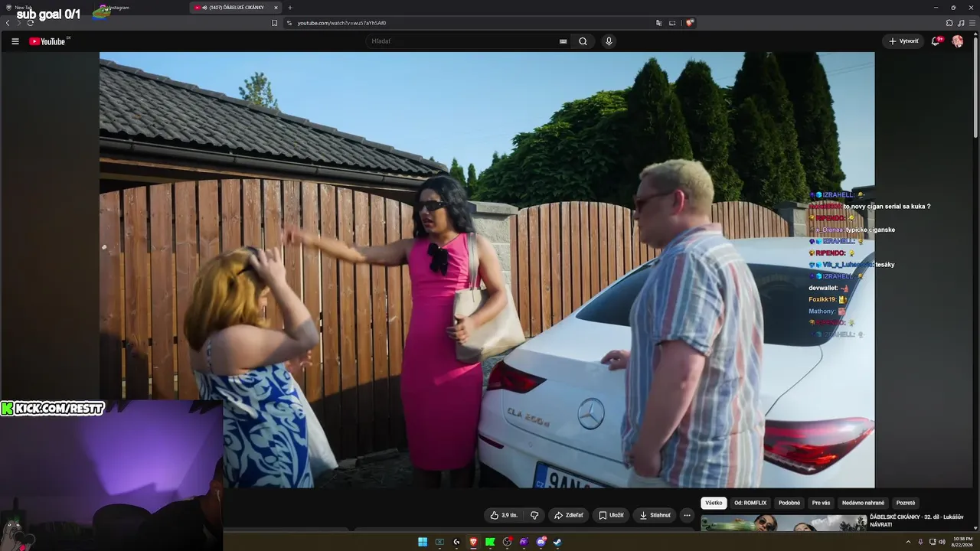Open the recommended video thumbnail
Screen dimensions: 980x551
pyautogui.click(x=783, y=523)
